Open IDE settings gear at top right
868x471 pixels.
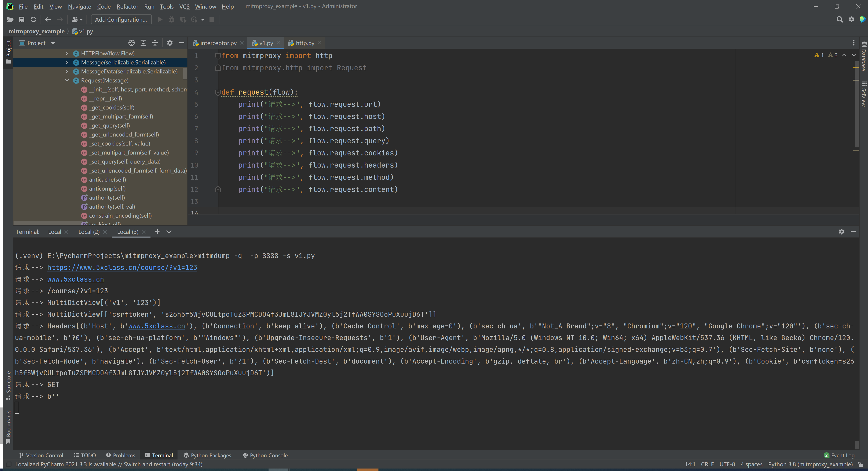(852, 20)
